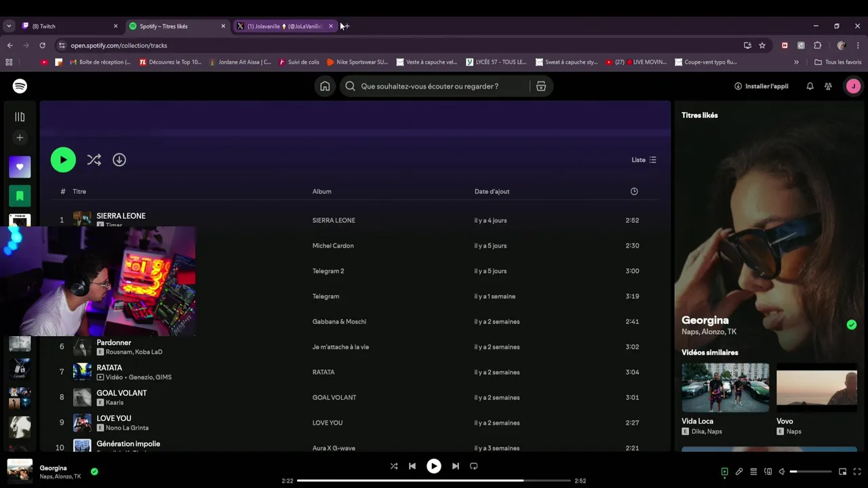Open the Browse icon in search bar
The height and width of the screenshot is (488, 868).
(x=541, y=86)
